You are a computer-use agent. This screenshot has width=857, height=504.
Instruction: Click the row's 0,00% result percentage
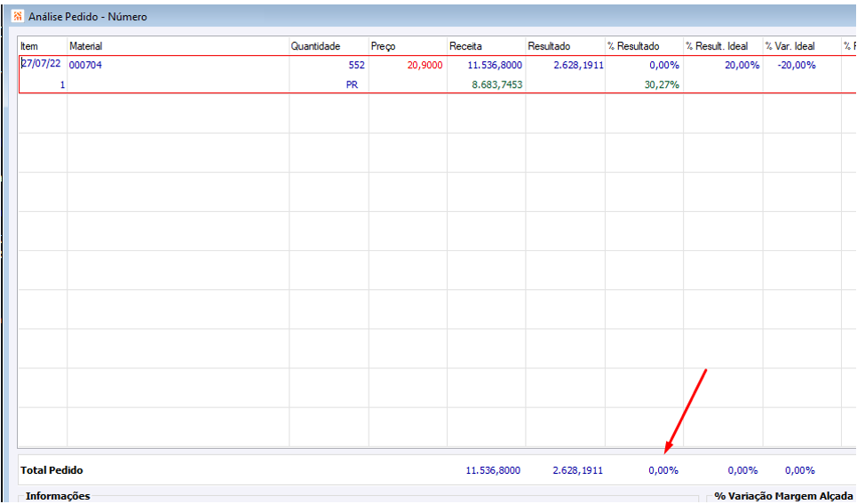click(664, 65)
